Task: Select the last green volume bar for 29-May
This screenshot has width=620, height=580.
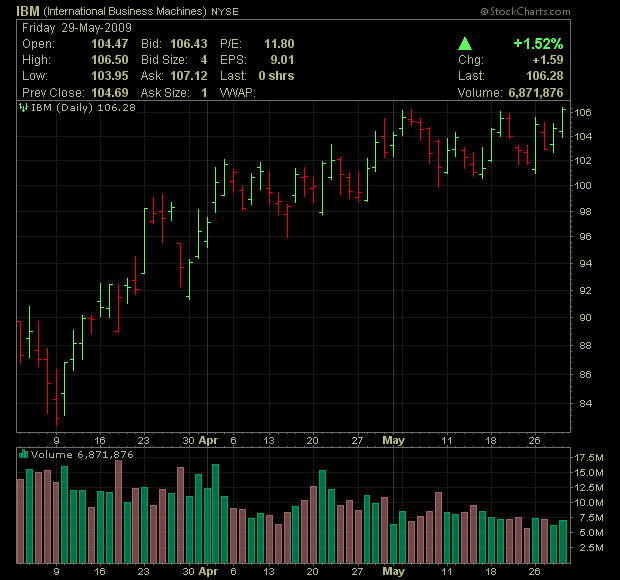Action: click(563, 542)
